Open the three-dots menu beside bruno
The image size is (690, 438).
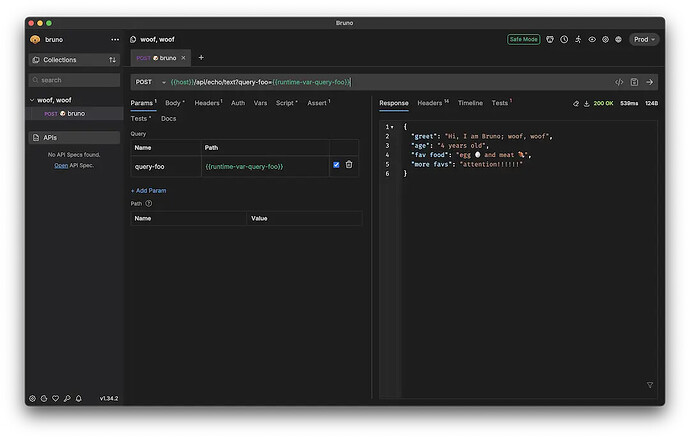115,40
